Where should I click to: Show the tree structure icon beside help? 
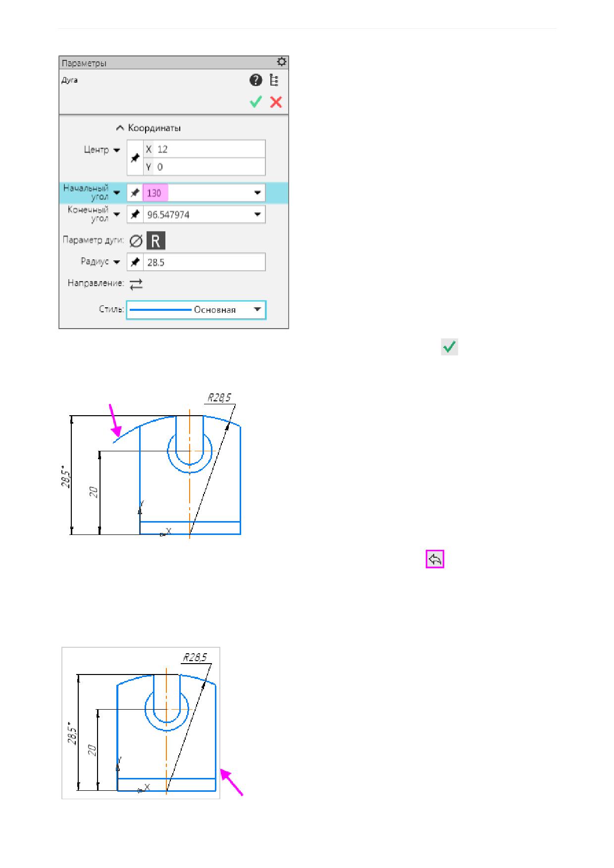274,80
